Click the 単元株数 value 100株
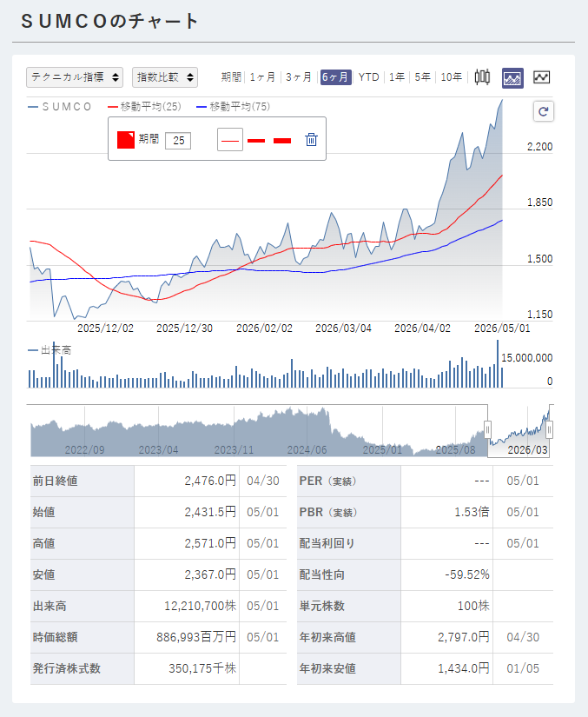Screen dimensions: 588x717 tap(473, 606)
